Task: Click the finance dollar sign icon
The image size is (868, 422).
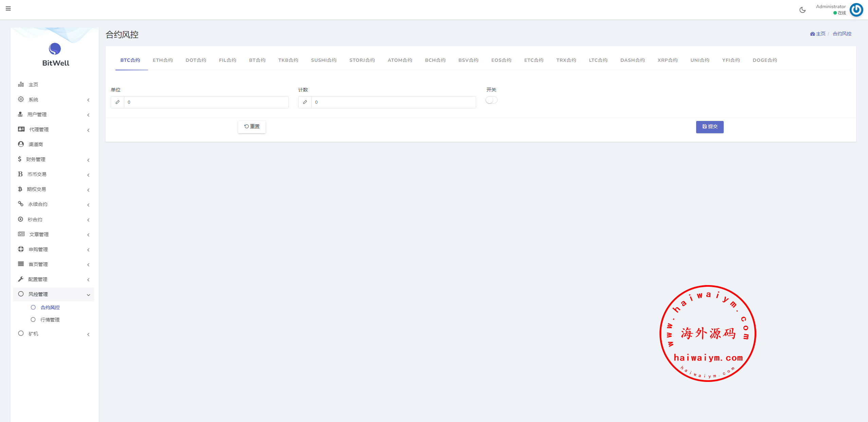Action: pyautogui.click(x=20, y=159)
